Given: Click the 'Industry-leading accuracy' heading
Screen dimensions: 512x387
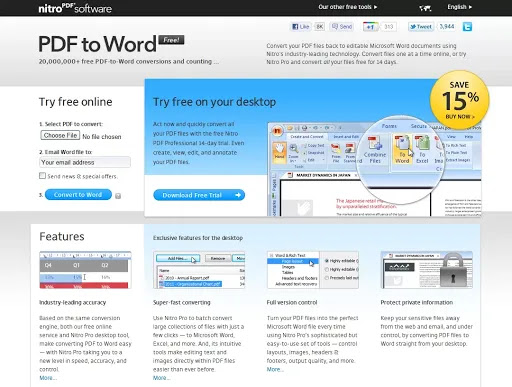Looking at the screenshot, I should tap(73, 303).
